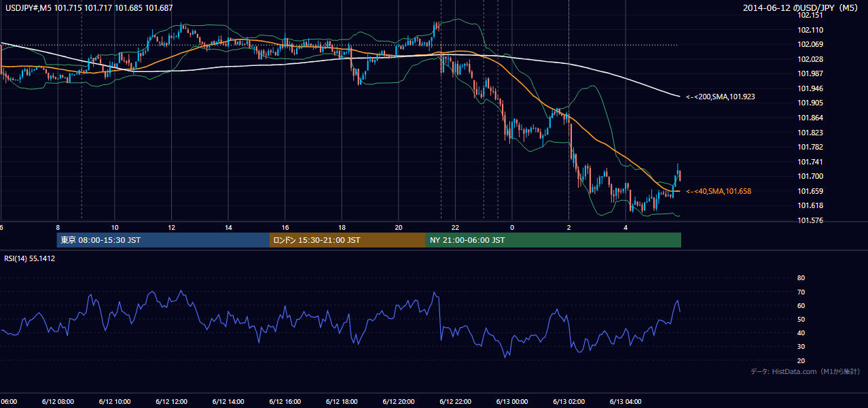Click hour tick 18 under the price chart
The image size is (868, 408).
pos(342,228)
